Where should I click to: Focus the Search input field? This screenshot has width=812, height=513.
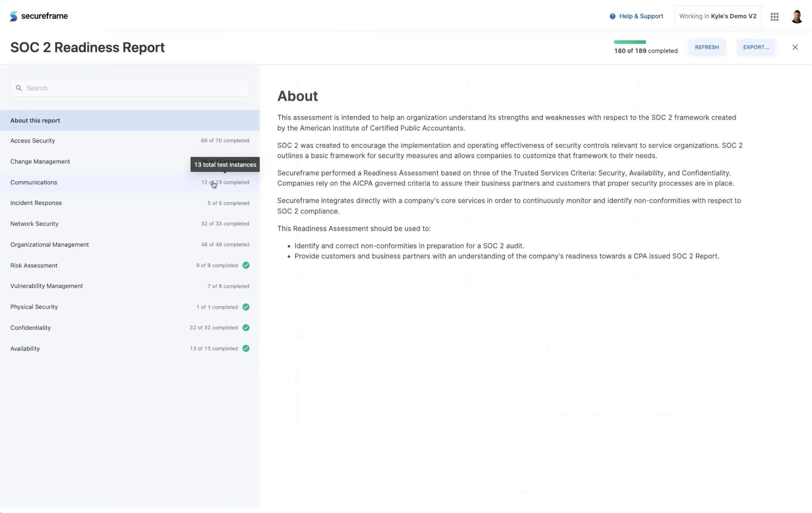(x=130, y=88)
